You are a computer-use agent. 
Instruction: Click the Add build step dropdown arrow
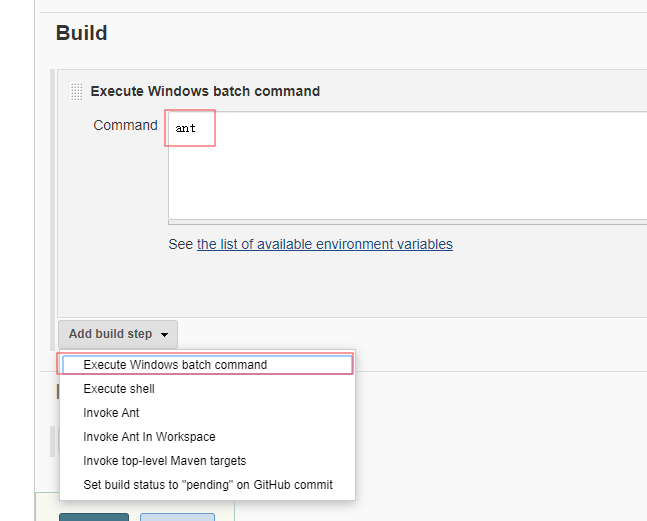coord(164,335)
